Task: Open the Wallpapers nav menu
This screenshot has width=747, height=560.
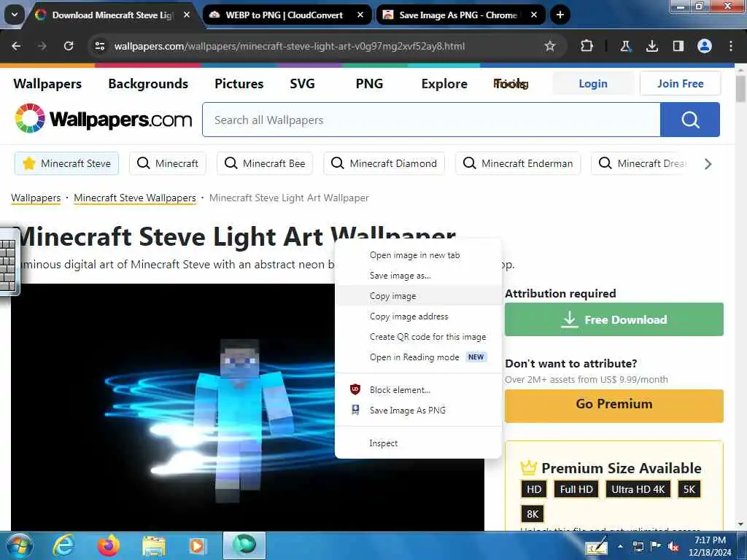Action: [x=47, y=84]
